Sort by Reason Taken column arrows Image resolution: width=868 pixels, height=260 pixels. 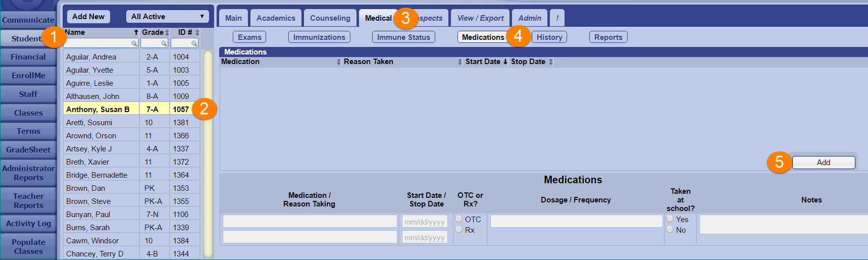point(459,62)
